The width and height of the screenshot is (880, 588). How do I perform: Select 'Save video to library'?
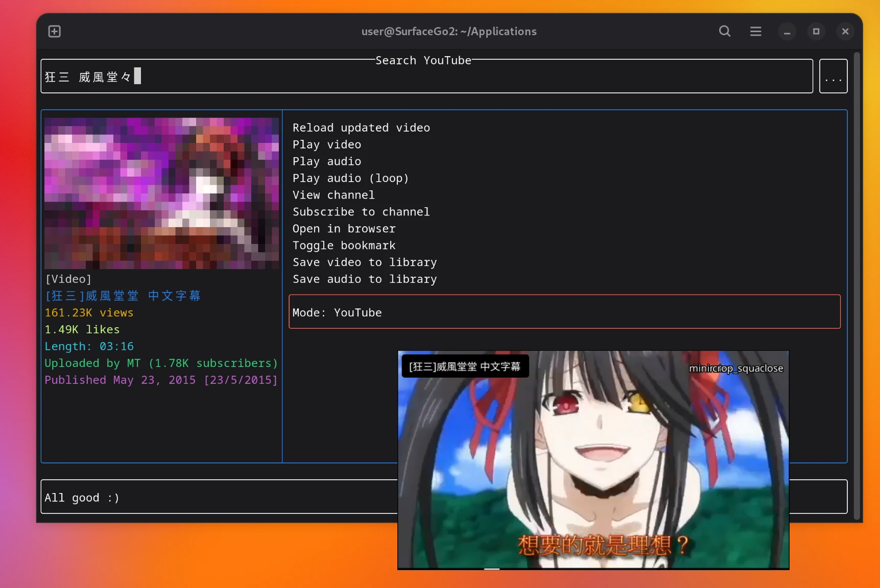coord(365,262)
